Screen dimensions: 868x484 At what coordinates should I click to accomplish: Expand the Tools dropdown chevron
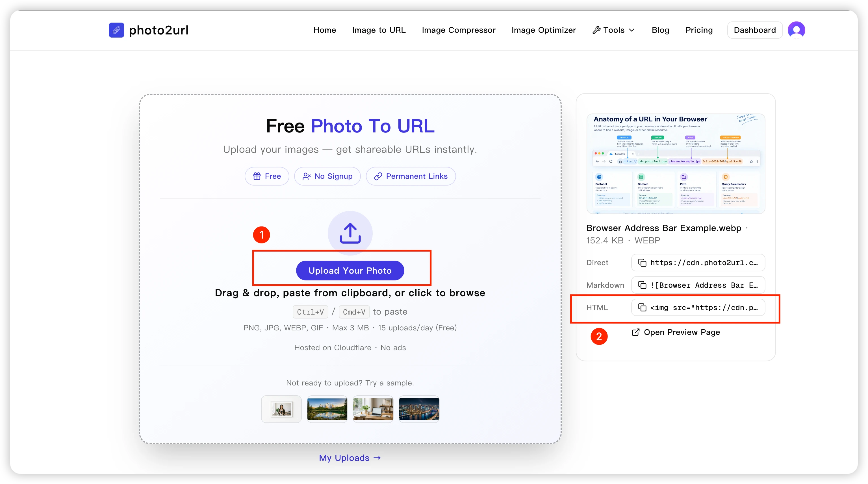632,30
